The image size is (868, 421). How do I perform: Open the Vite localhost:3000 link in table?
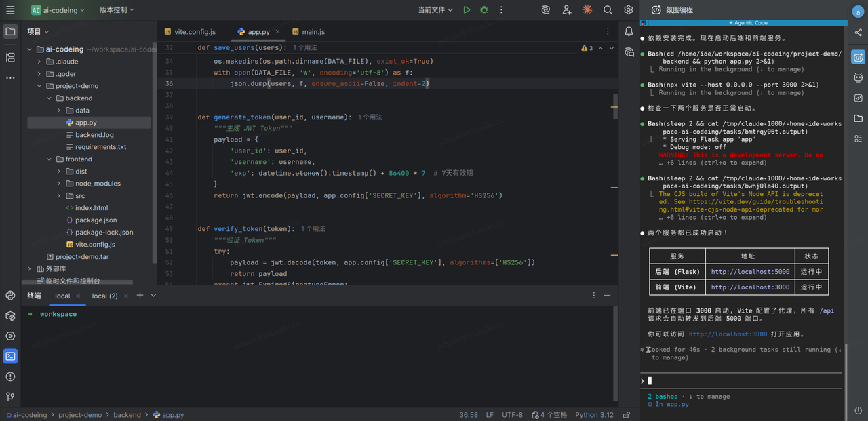click(x=750, y=287)
